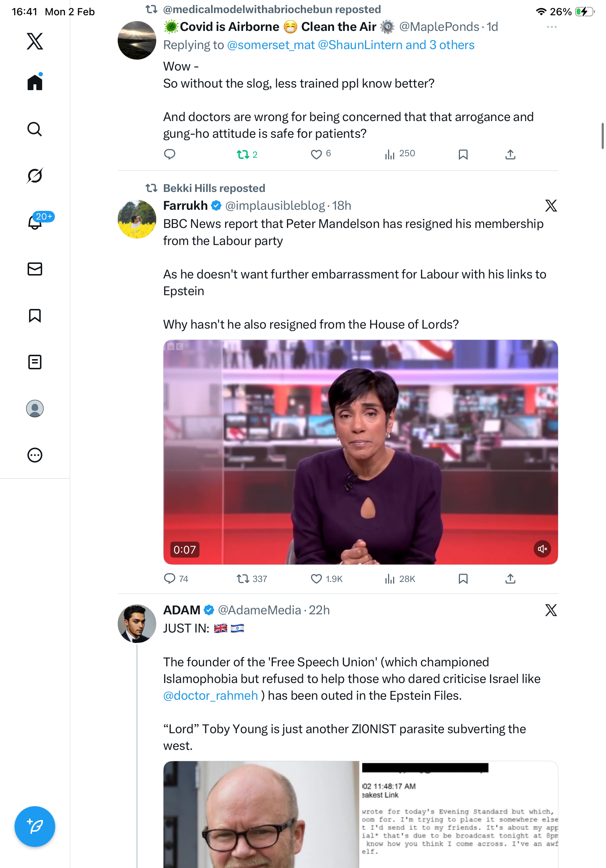Open Grok menu on ADAM's post

550,610
